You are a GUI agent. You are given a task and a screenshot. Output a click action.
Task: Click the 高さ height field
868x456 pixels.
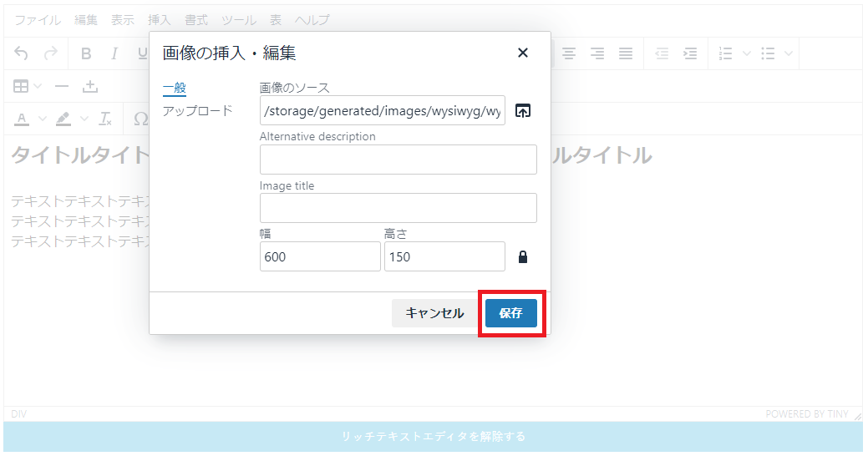pos(445,256)
